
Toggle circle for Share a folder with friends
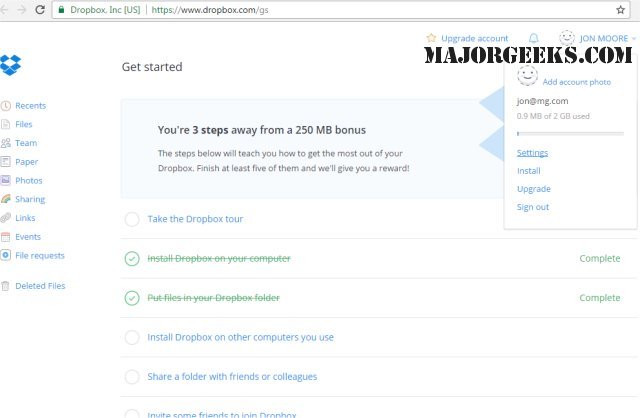(132, 377)
